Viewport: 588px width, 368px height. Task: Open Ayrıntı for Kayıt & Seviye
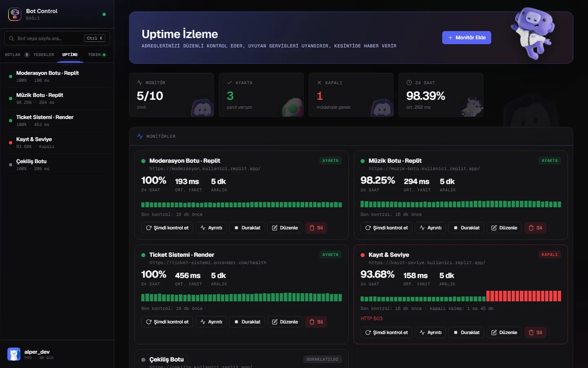click(430, 332)
